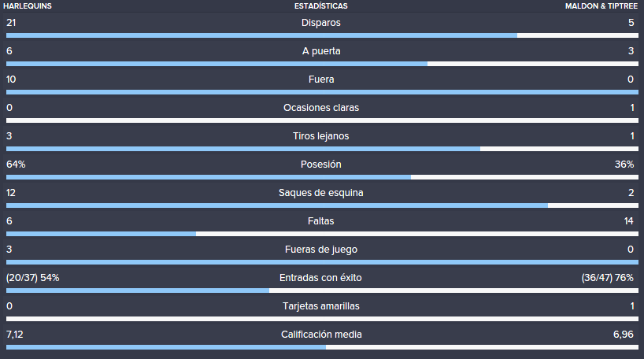Click the HARLEQUINS team name header
Viewport: 644px width, 359px height.
point(28,6)
